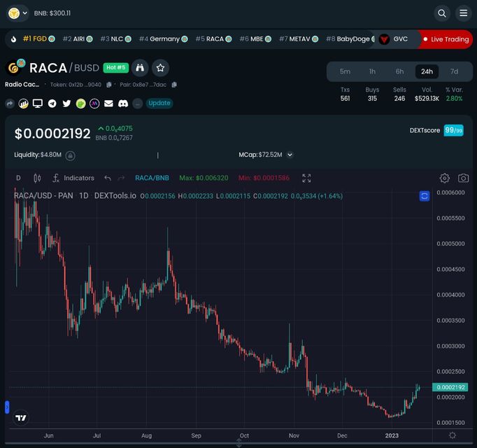Expand the blue left side panel handle

pyautogui.click(x=7, y=407)
